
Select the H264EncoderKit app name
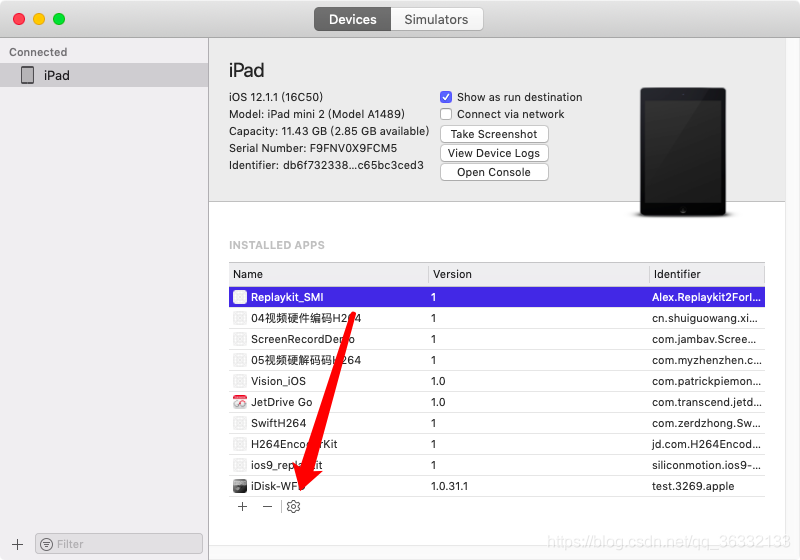(294, 444)
